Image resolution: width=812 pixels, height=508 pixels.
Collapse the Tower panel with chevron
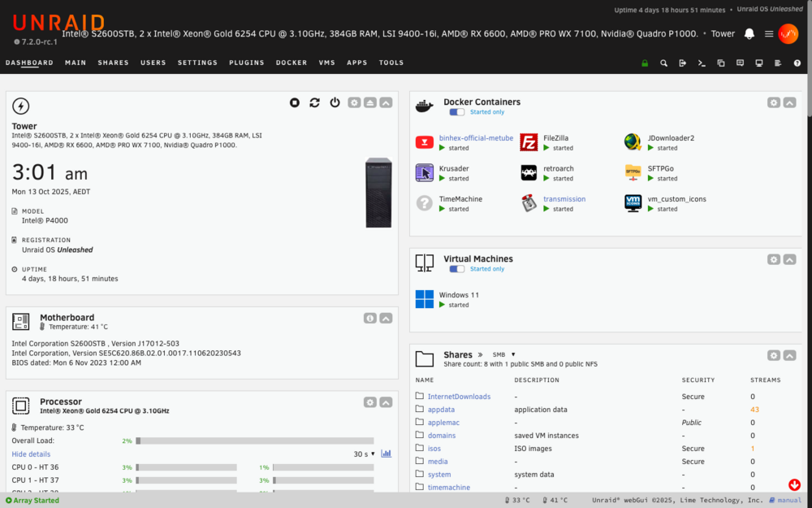pyautogui.click(x=386, y=102)
